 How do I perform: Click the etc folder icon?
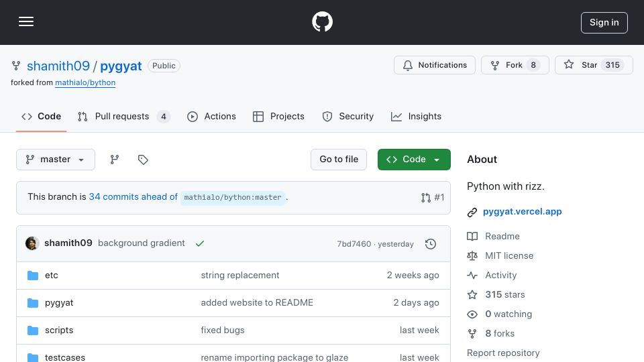tap(33, 276)
